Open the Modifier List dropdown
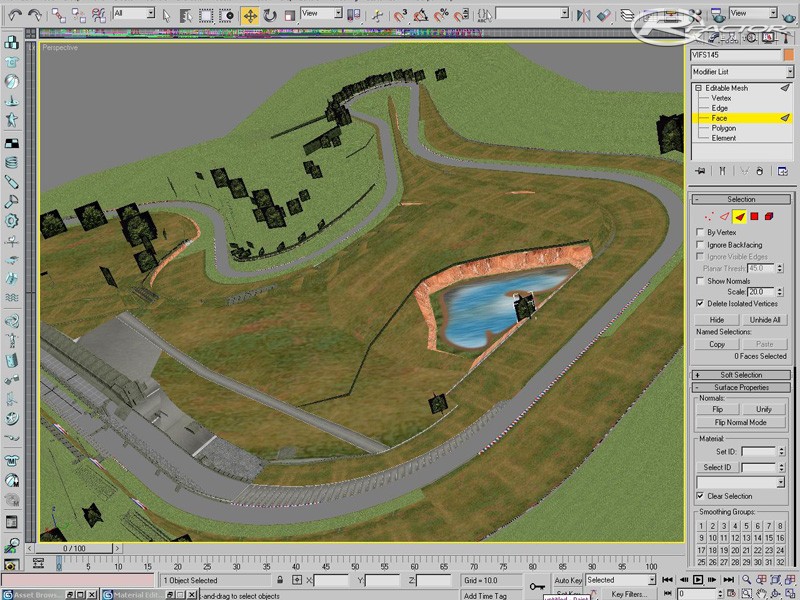Screen dimensions: 800x600 740,72
